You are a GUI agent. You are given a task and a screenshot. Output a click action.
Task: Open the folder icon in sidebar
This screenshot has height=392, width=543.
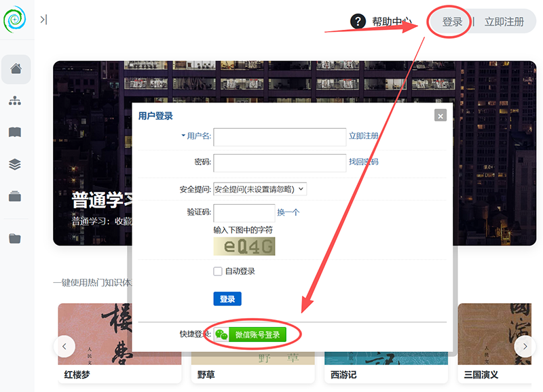(15, 238)
